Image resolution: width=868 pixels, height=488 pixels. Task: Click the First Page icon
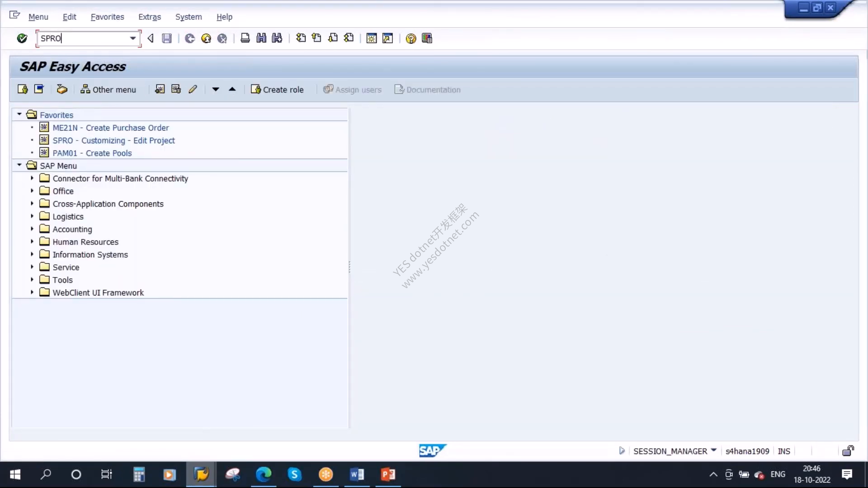tap(301, 38)
